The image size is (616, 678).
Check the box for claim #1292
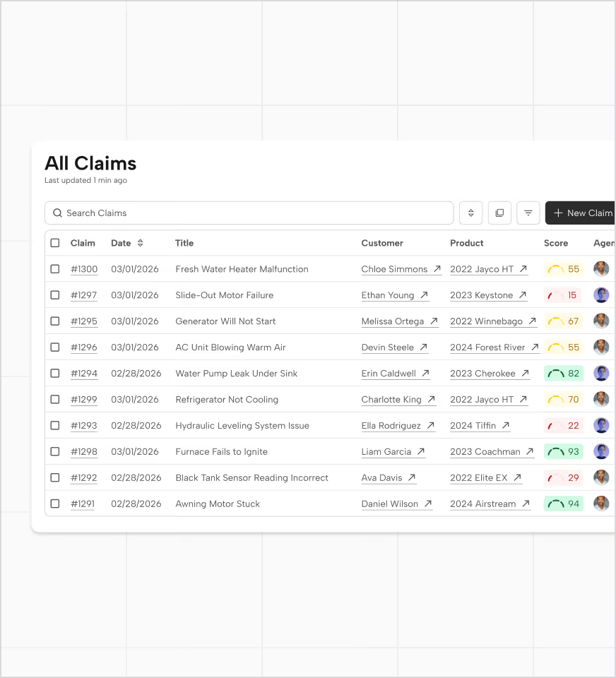point(55,477)
